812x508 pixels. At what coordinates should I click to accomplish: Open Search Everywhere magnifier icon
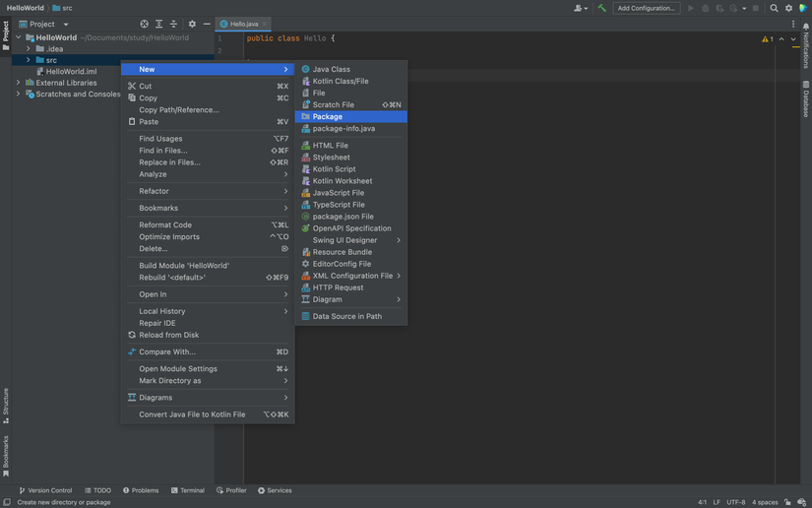[x=775, y=8]
